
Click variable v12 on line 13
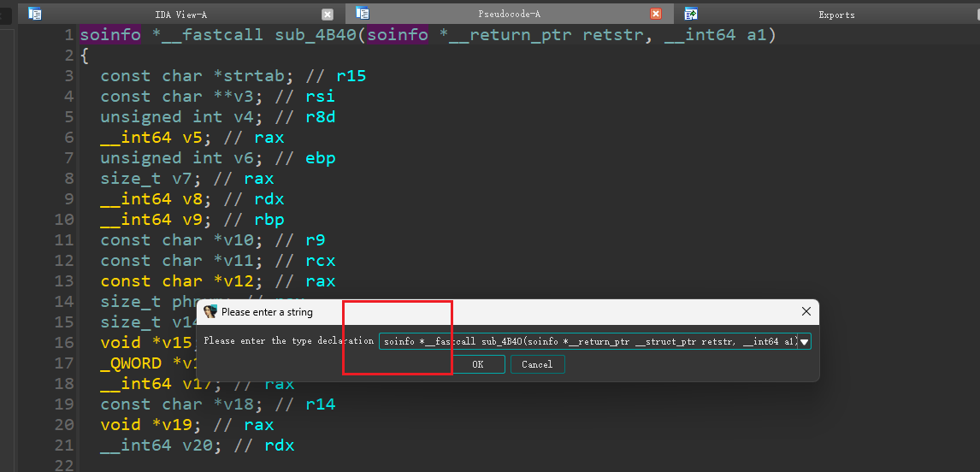(x=239, y=280)
